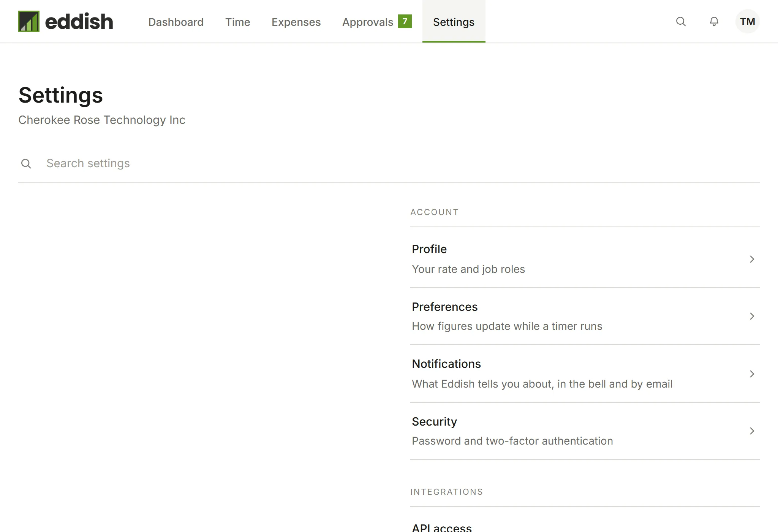Click the Approvals count badge 7
Screen dimensions: 778x532
pos(405,21)
